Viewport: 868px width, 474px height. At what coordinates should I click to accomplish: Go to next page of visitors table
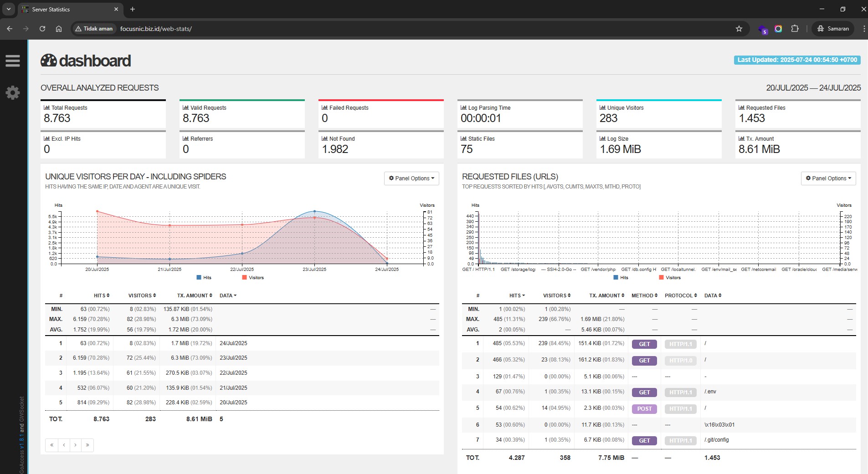click(x=75, y=445)
